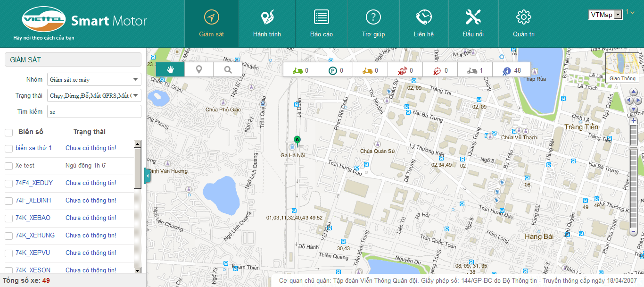The image size is (644, 287).
Task: Open the 74K_XEBAO vehicle link
Action: (x=33, y=218)
